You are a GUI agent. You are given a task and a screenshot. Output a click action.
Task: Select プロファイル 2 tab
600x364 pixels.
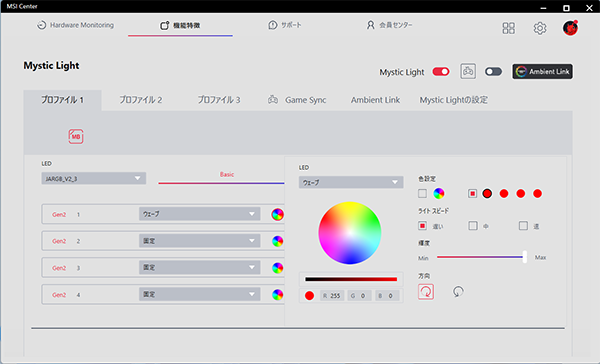tap(141, 100)
